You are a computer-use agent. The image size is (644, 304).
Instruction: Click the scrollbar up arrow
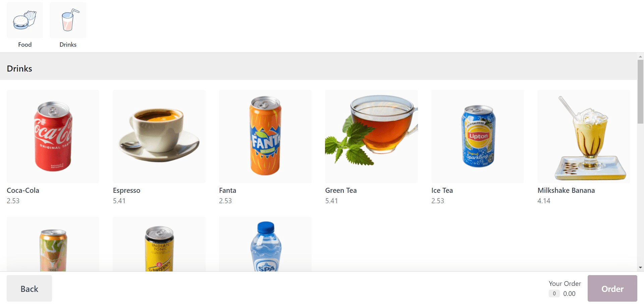[x=640, y=56]
